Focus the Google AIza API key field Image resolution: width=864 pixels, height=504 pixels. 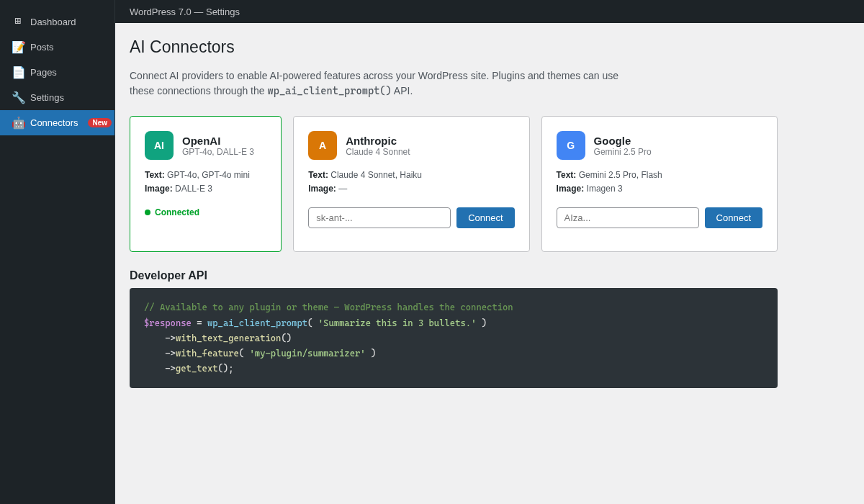pos(628,217)
